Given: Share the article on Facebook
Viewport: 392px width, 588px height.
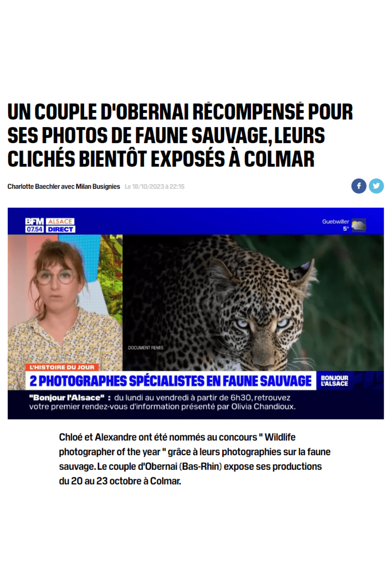Looking at the screenshot, I should pyautogui.click(x=359, y=186).
